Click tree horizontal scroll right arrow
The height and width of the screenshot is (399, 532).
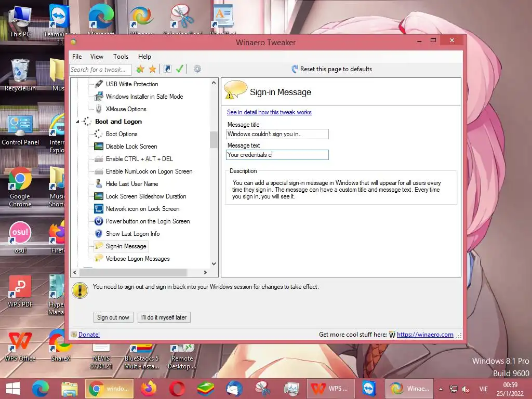coord(205,272)
